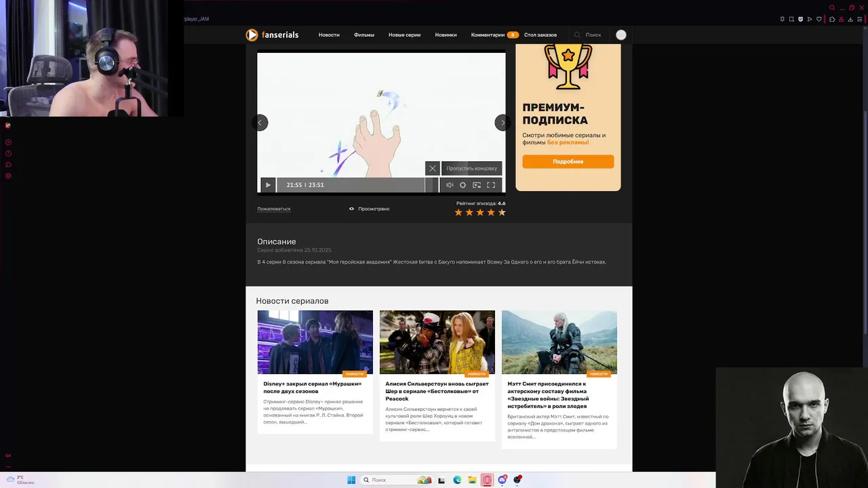Open the Новинки menu item

pos(446,35)
